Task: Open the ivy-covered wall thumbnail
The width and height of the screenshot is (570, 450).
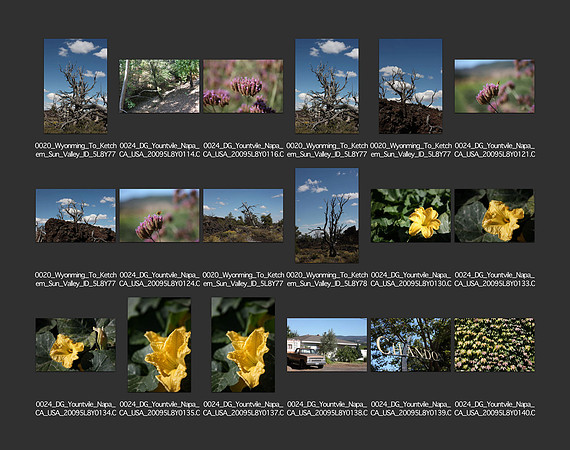Action: (x=494, y=345)
